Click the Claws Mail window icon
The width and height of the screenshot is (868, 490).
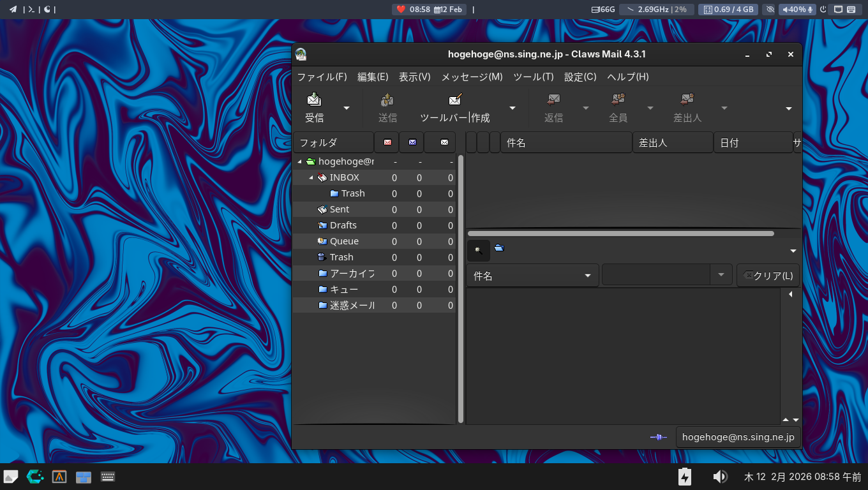tap(301, 54)
